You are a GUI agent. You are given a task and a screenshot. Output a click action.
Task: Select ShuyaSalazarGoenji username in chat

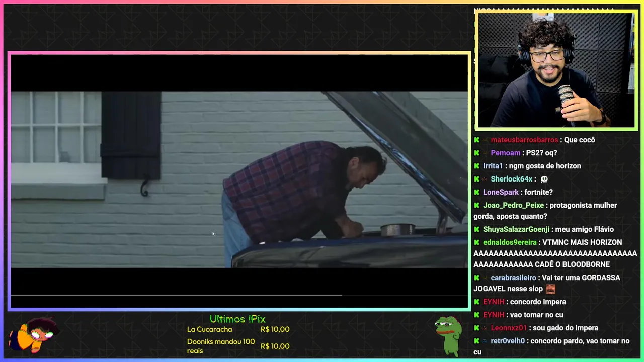pos(516,229)
